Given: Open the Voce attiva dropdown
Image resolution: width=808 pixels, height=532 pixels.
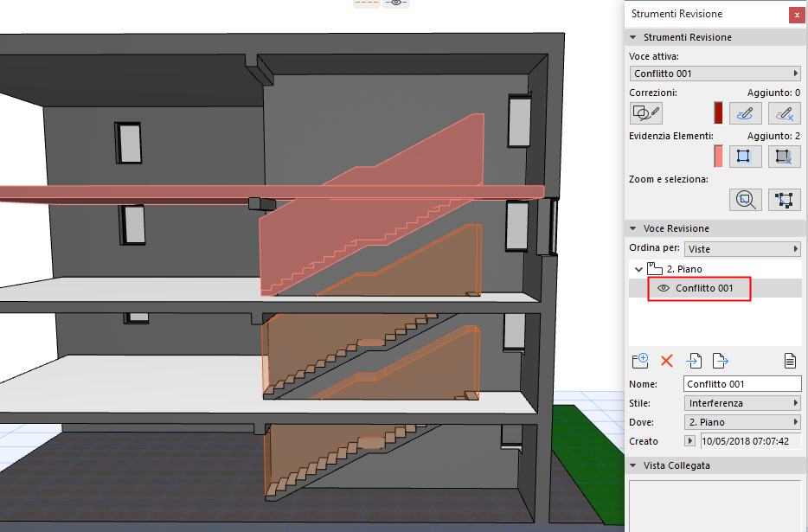Looking at the screenshot, I should (x=715, y=74).
